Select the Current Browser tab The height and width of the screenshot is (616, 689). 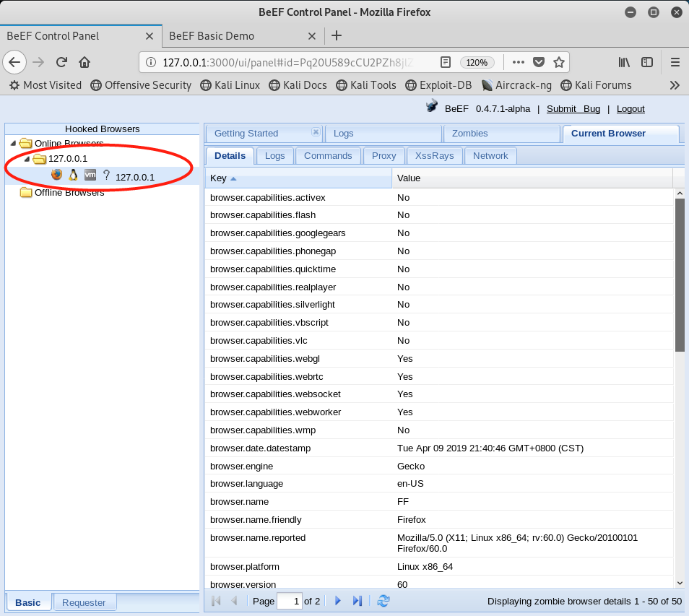coord(621,134)
